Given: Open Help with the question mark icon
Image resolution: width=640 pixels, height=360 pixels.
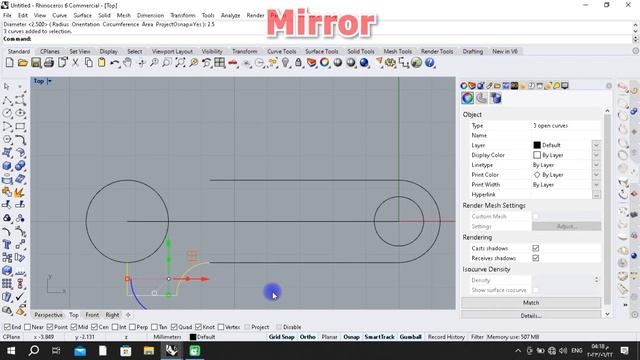Looking at the screenshot, I should click(429, 62).
